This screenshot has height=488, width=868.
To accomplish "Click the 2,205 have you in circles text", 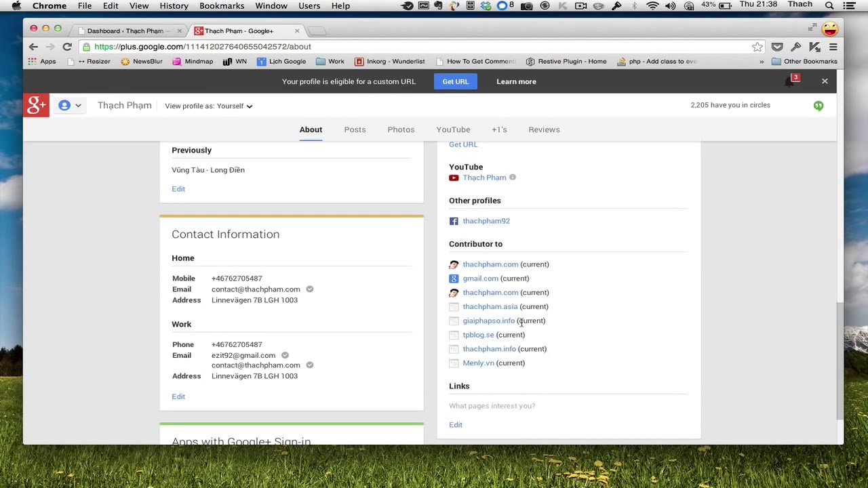I will 730,105.
